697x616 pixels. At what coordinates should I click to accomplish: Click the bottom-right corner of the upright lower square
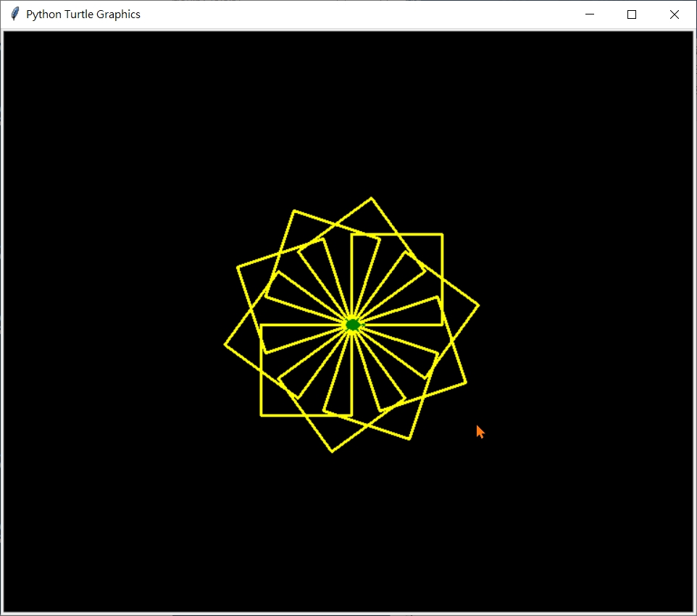tap(352, 415)
